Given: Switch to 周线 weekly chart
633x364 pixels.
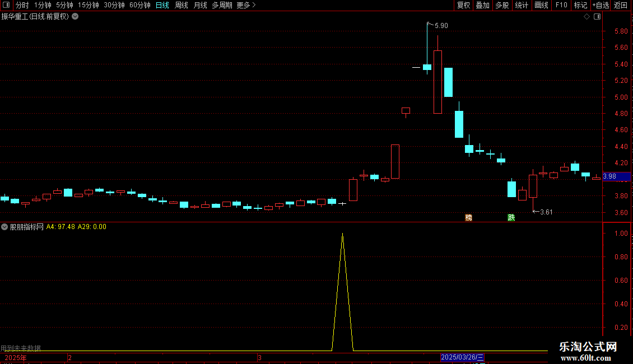Looking at the screenshot, I should pyautogui.click(x=181, y=5).
